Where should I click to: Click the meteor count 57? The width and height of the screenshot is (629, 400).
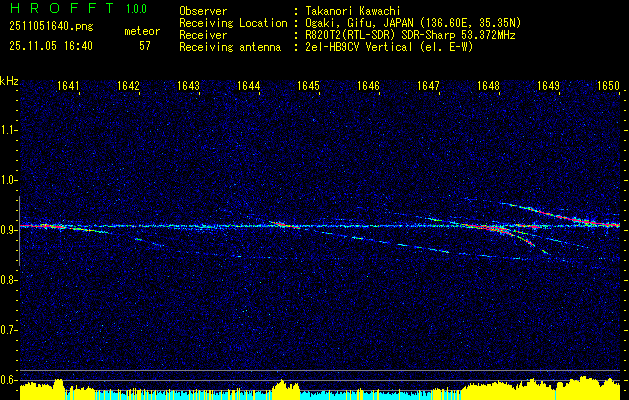[x=145, y=46]
